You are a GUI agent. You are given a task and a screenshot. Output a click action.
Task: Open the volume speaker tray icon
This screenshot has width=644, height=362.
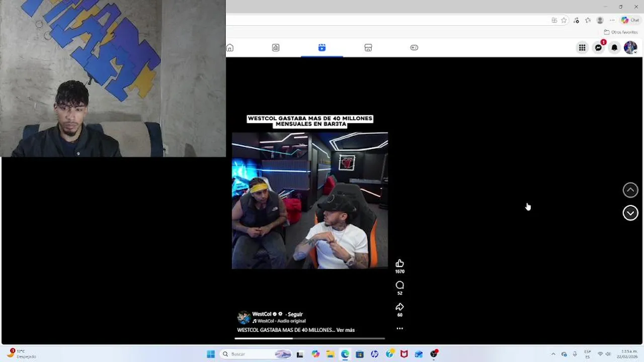click(x=608, y=354)
